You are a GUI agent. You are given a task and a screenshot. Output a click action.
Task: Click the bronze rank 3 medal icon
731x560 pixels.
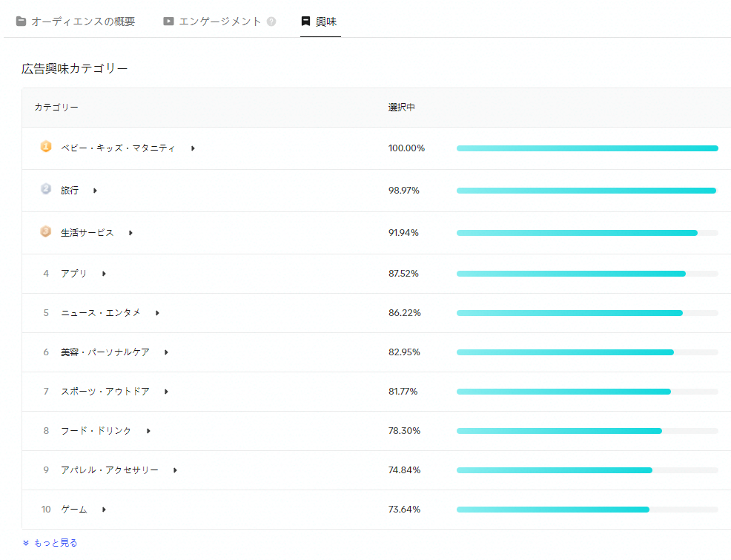pyautogui.click(x=46, y=231)
